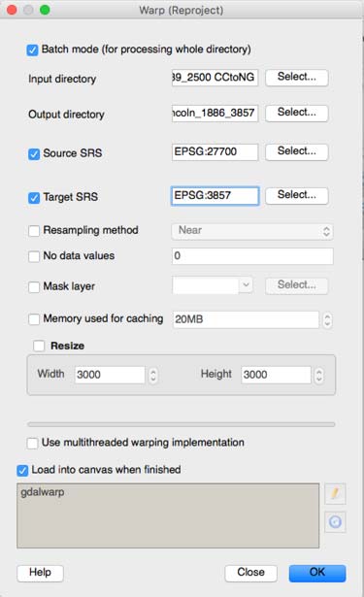
Task: Click the pencil edit command icon
Action: click(x=335, y=493)
